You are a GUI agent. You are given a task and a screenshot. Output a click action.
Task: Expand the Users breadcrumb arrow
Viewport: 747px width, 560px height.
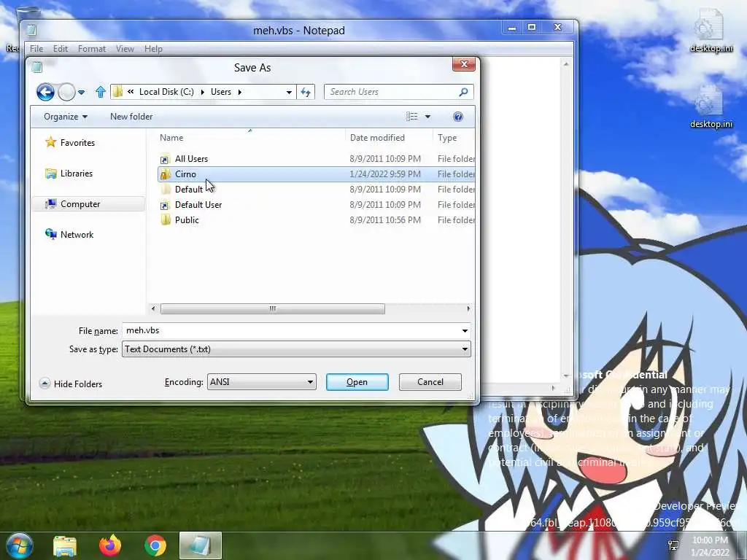pos(239,92)
